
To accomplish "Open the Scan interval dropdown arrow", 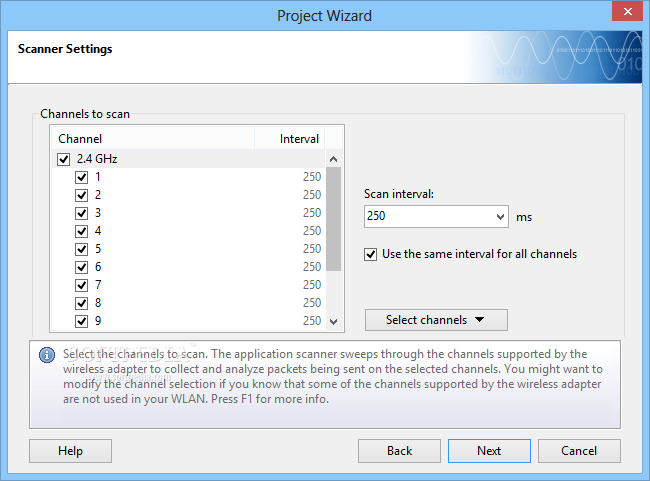I will click(x=500, y=217).
